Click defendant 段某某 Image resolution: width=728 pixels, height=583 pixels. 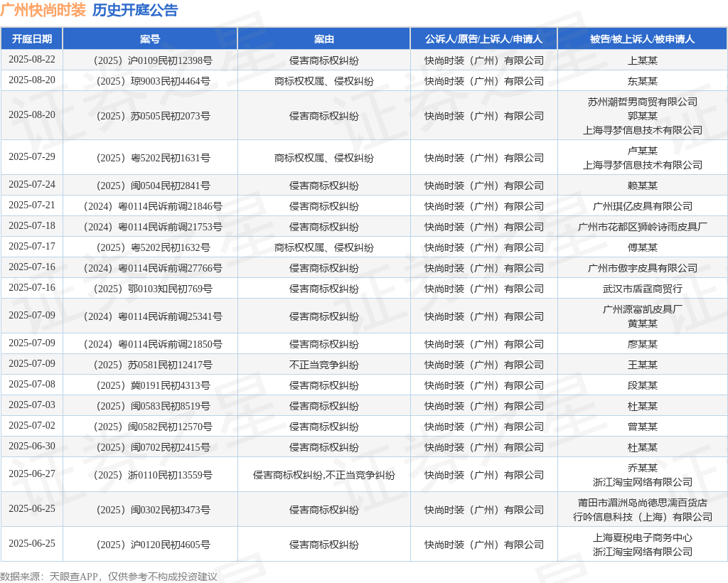[643, 385]
